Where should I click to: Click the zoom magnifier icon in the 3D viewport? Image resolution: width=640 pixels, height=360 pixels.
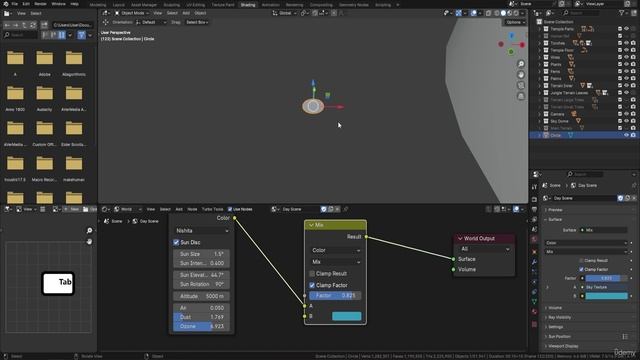click(x=521, y=64)
